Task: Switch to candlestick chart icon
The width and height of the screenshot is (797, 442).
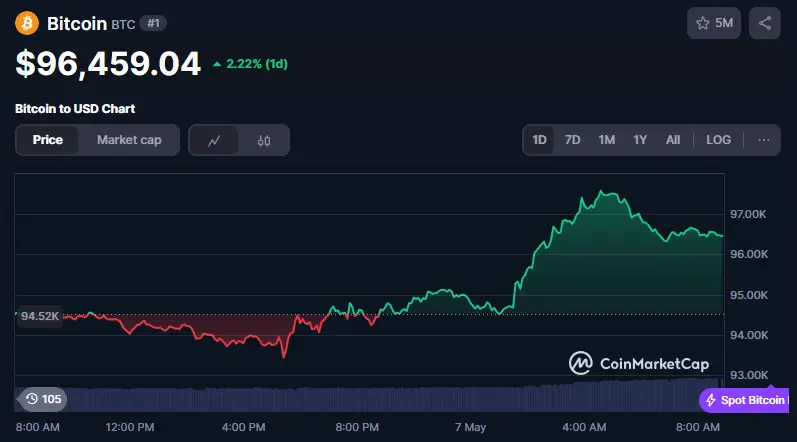Action: (264, 140)
